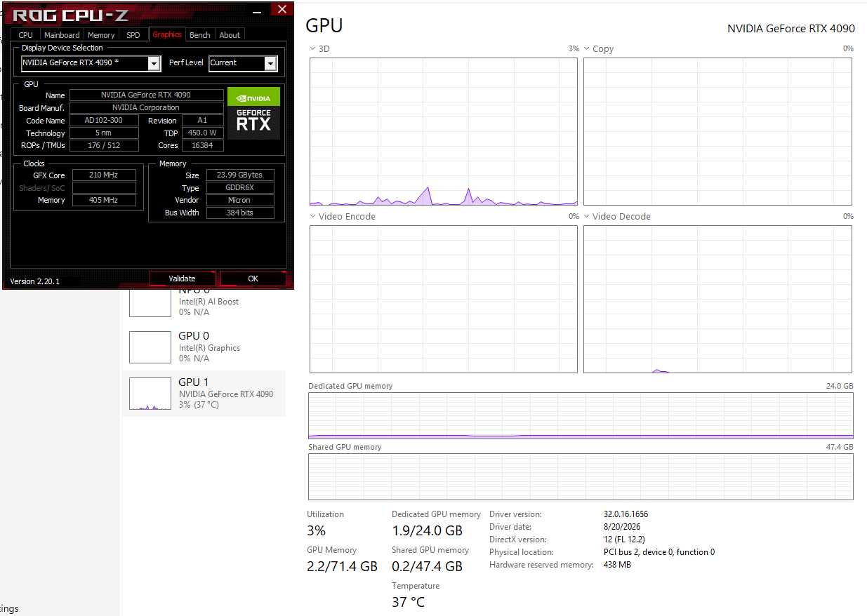Screen dimensions: 867x616
Task: Click the TDP 450.0 W value
Action: pyautogui.click(x=202, y=133)
